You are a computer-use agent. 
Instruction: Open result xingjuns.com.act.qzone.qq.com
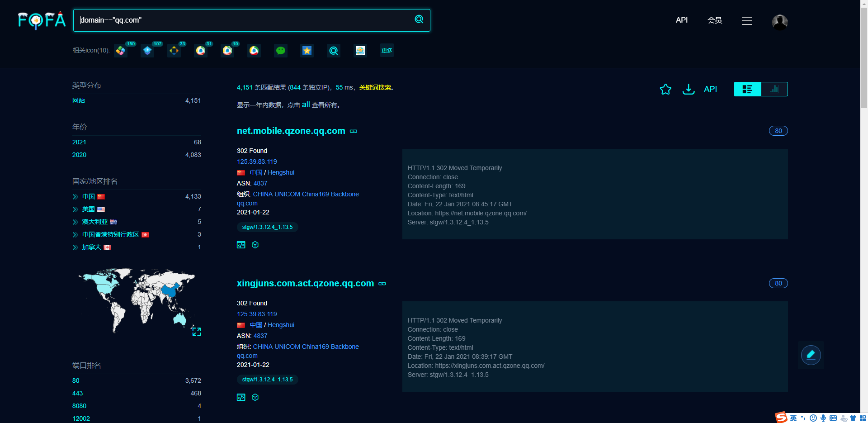pos(305,283)
